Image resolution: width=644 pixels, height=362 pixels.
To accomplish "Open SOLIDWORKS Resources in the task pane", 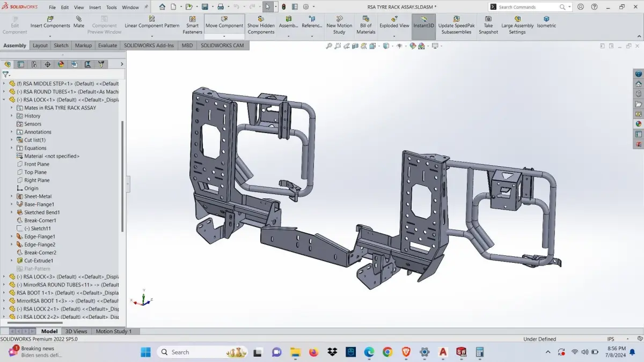I will pyautogui.click(x=638, y=84).
